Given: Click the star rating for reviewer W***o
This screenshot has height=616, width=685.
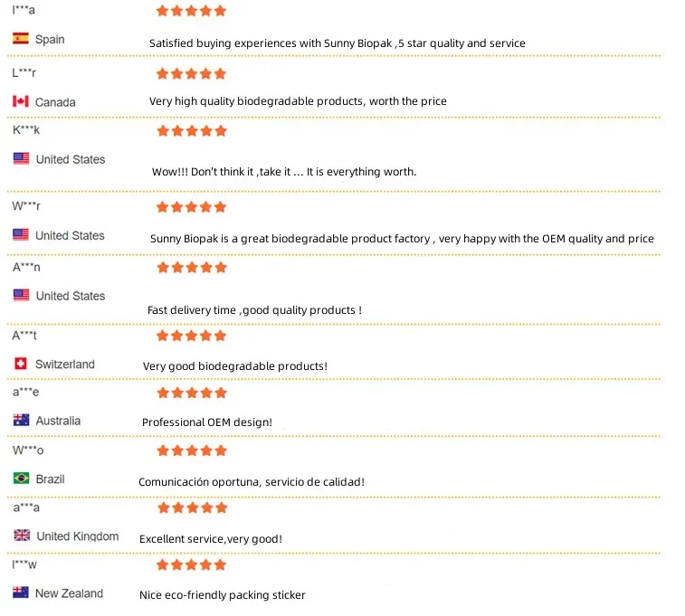Looking at the screenshot, I should pos(191,450).
